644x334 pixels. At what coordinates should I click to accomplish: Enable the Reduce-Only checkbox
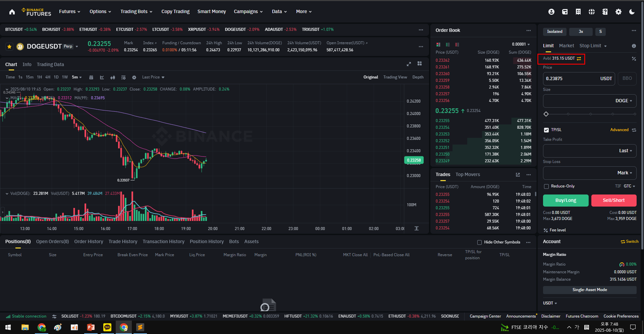546,186
